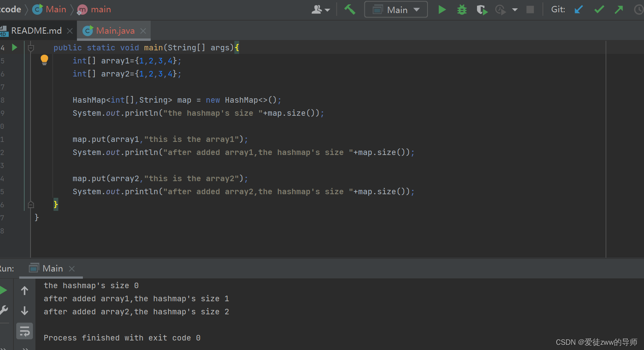Toggle soft-wrap in Run console
Viewport: 644px width, 350px height.
coord(25,331)
